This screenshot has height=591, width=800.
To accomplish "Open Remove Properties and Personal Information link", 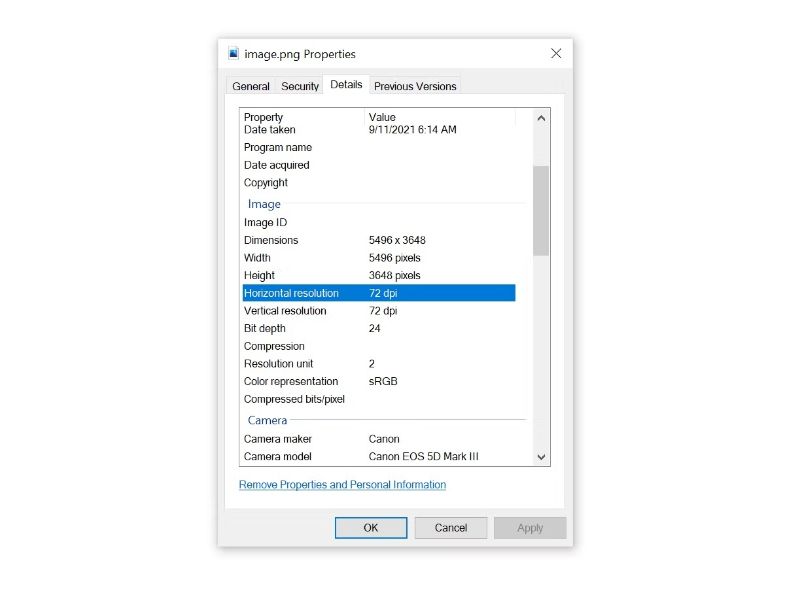I will [342, 485].
